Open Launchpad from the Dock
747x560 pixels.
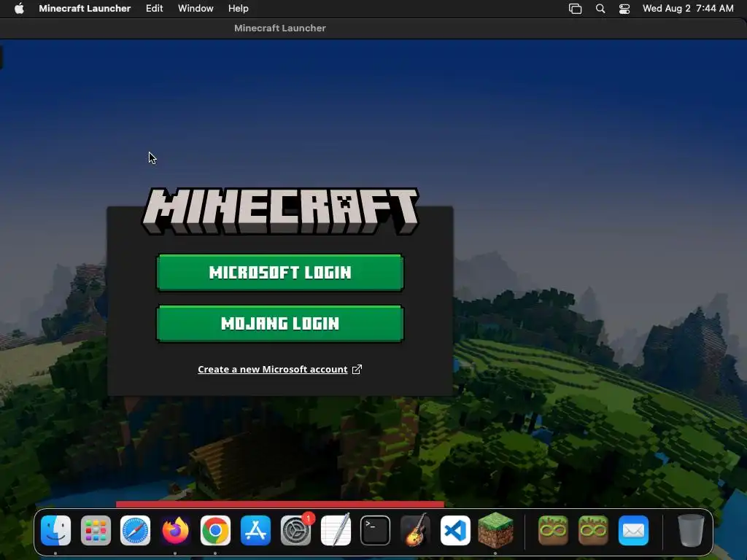pyautogui.click(x=96, y=531)
